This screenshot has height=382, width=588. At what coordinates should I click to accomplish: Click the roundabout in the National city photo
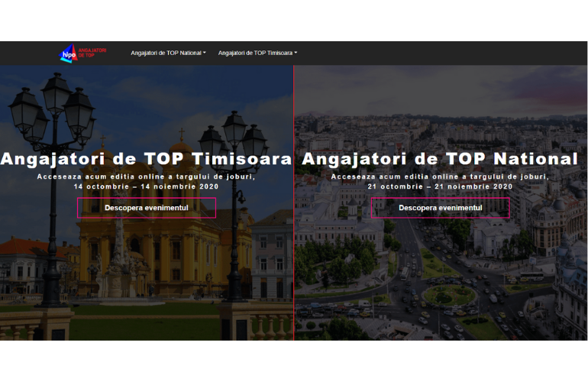click(x=449, y=295)
